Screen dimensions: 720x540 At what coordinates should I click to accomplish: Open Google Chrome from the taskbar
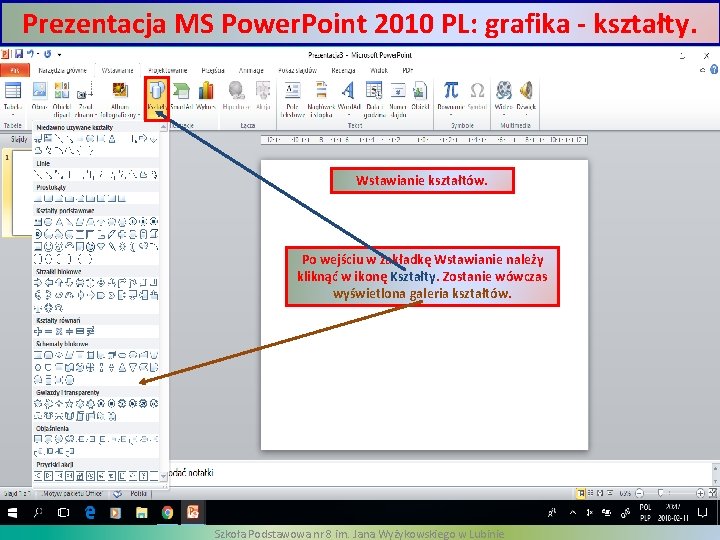(167, 512)
